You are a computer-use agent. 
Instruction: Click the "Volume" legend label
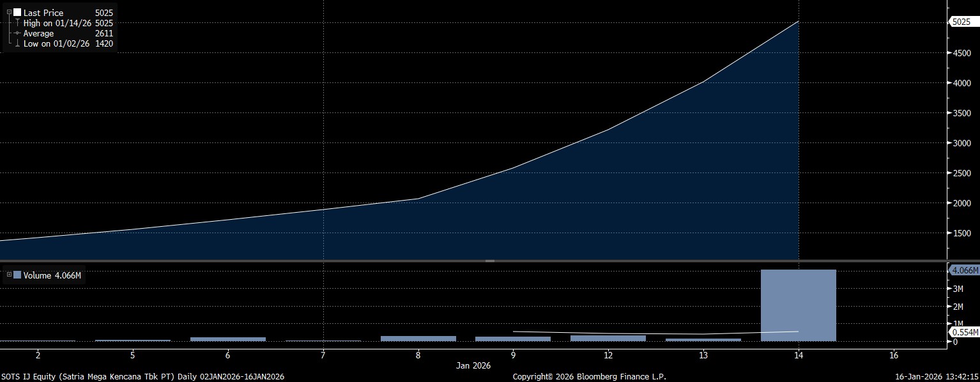click(36, 275)
